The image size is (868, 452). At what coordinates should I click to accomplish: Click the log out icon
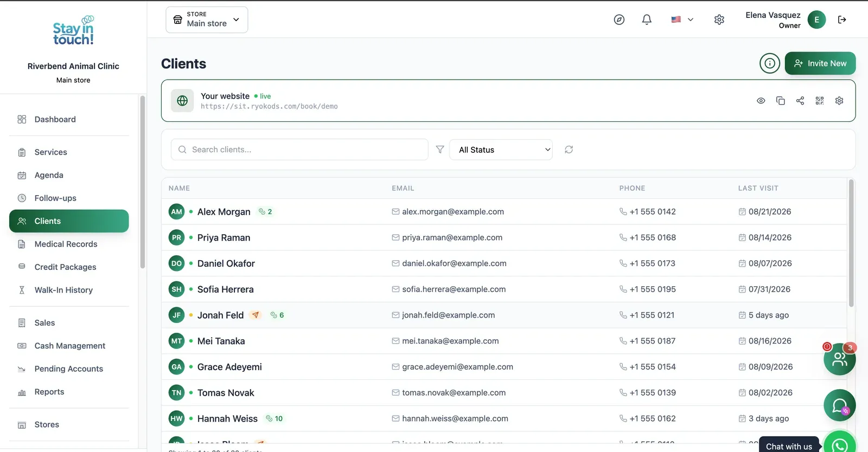point(842,20)
